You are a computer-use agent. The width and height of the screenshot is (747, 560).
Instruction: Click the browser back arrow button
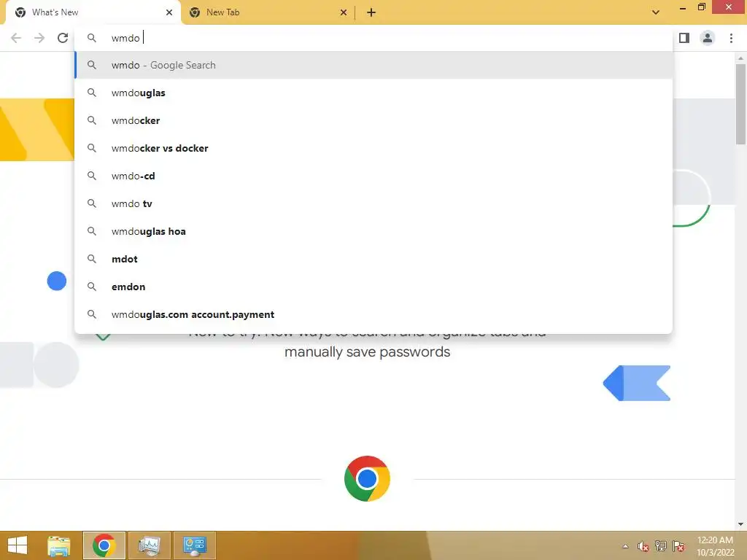pyautogui.click(x=16, y=38)
